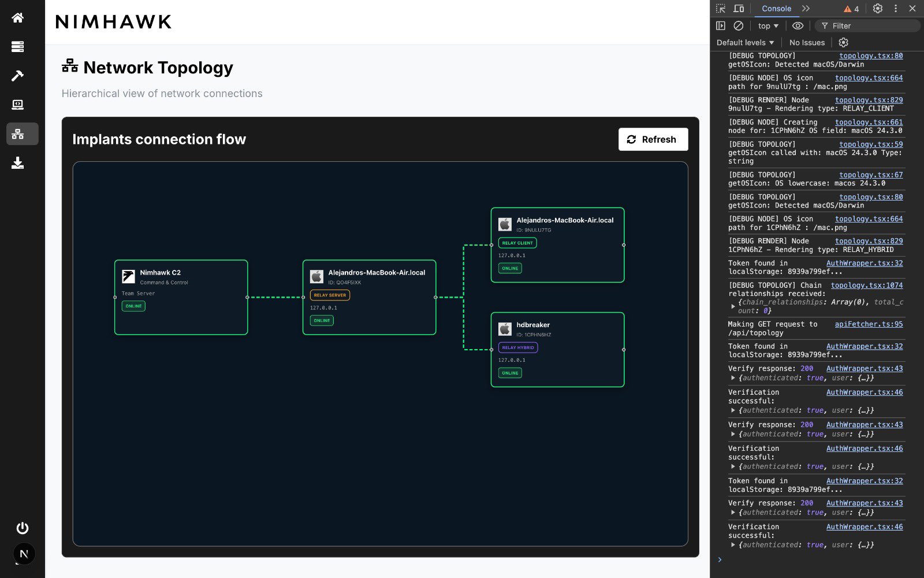The width and height of the screenshot is (924, 578).
Task: Click the DevTools warnings count badge
Action: tap(851, 9)
